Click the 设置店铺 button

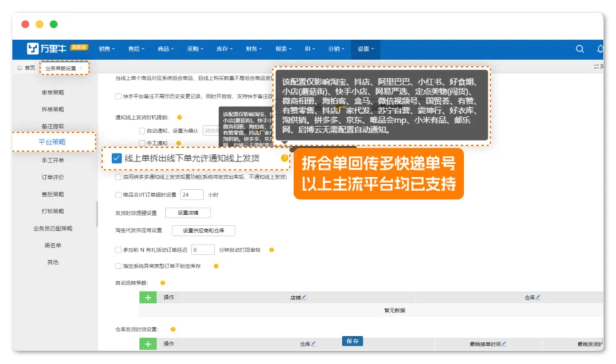click(x=188, y=213)
